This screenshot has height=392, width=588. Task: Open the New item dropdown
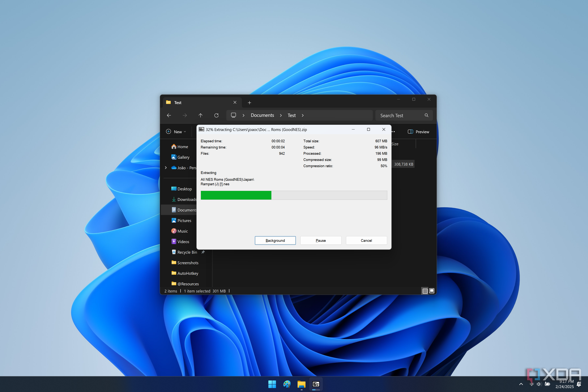176,132
